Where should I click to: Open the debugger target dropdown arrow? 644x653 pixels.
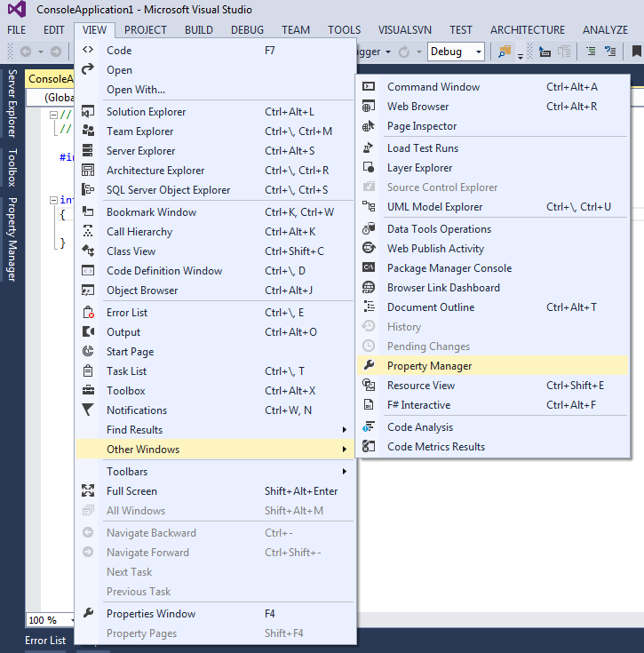[388, 52]
